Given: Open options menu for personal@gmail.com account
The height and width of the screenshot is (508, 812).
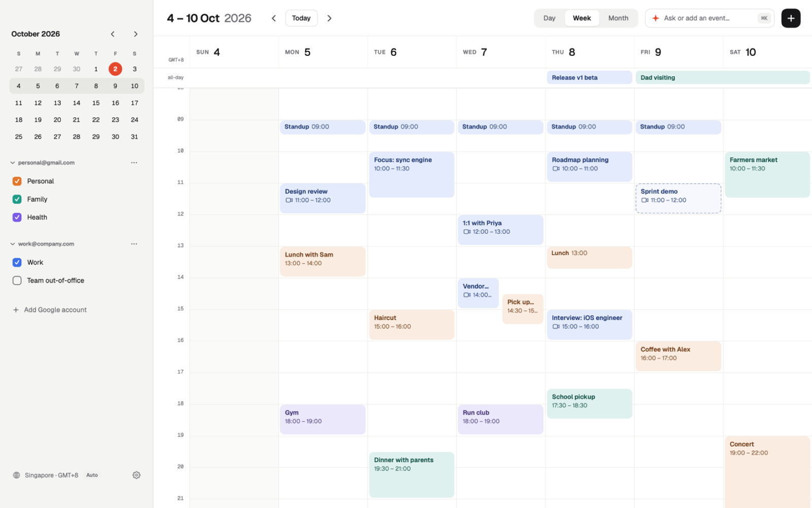Looking at the screenshot, I should click(x=134, y=163).
